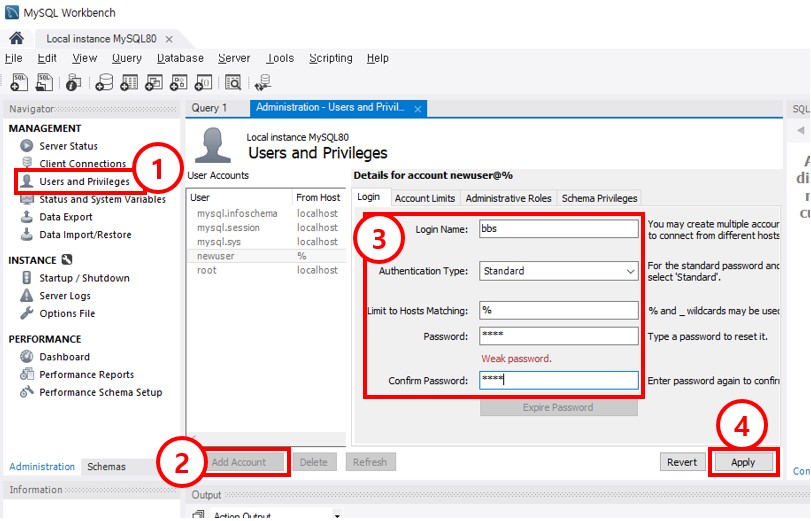Switch to the Administrative Roles tab

coord(508,198)
